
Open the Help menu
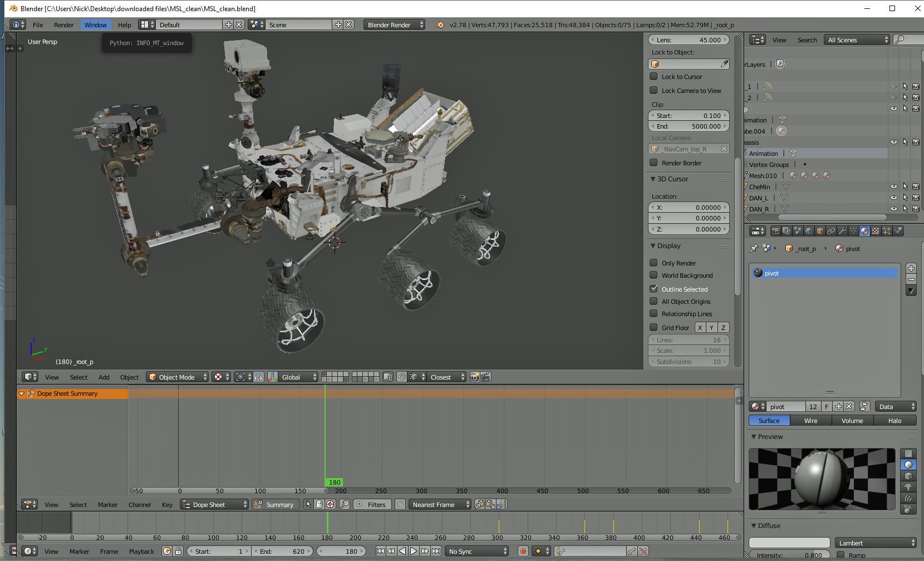click(x=125, y=24)
